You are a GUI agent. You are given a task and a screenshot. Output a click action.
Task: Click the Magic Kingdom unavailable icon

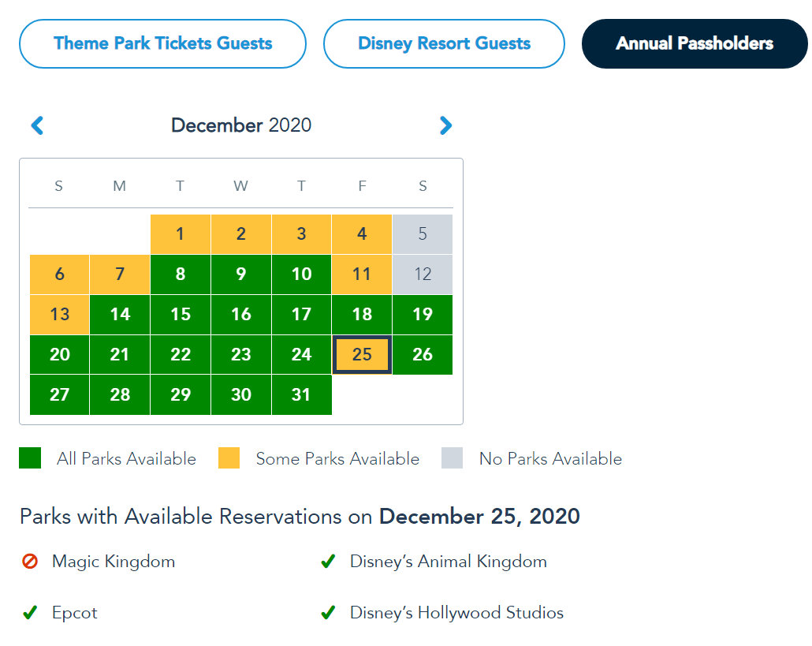click(29, 561)
